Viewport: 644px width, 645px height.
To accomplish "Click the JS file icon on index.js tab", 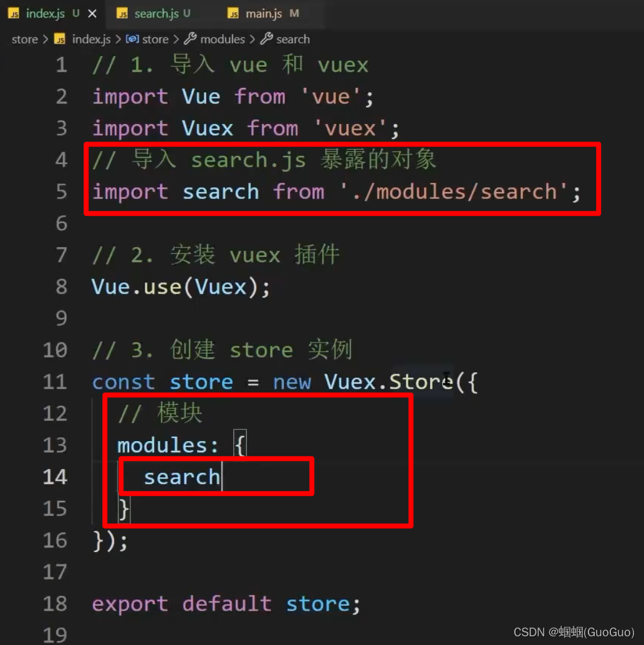I will click(x=14, y=14).
